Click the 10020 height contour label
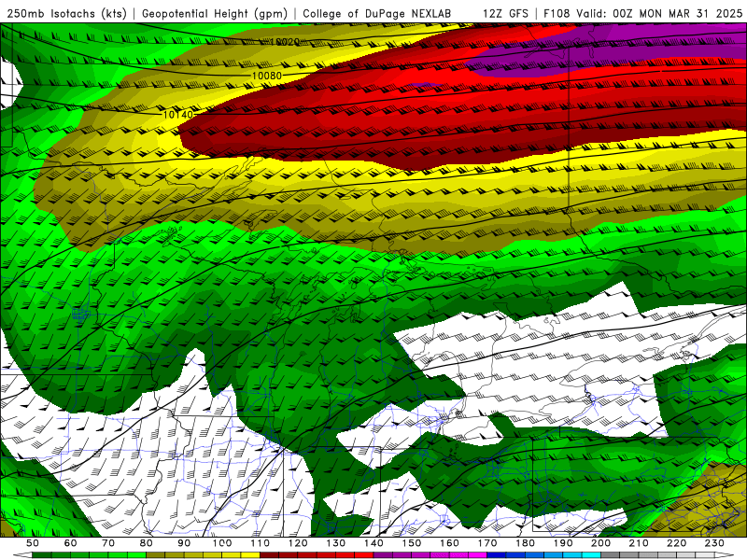The height and width of the screenshot is (560, 747). [x=285, y=42]
